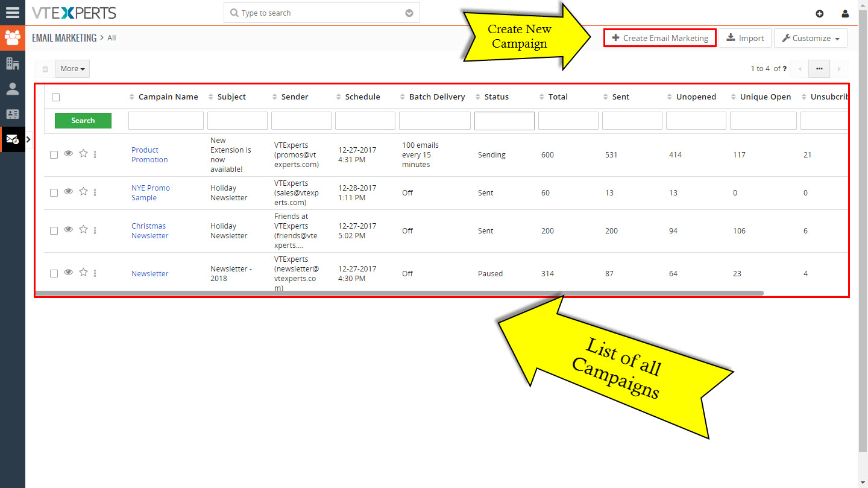Open more options for NYE Promo Sample row
The image size is (868, 488).
95,192
